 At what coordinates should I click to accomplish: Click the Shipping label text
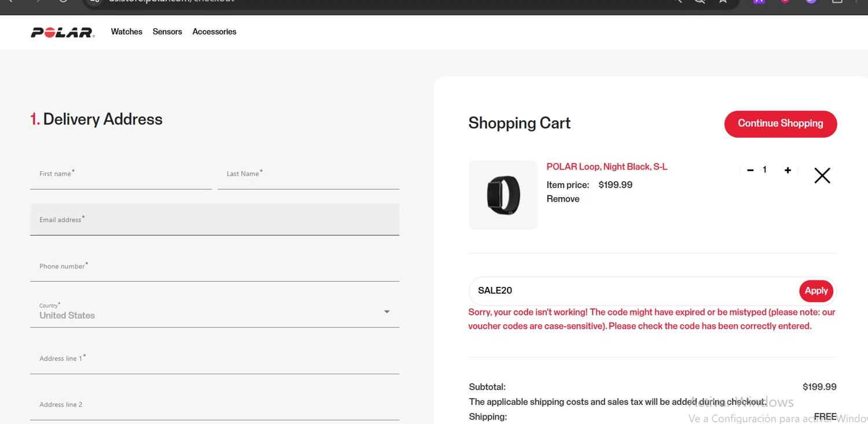pos(488,417)
